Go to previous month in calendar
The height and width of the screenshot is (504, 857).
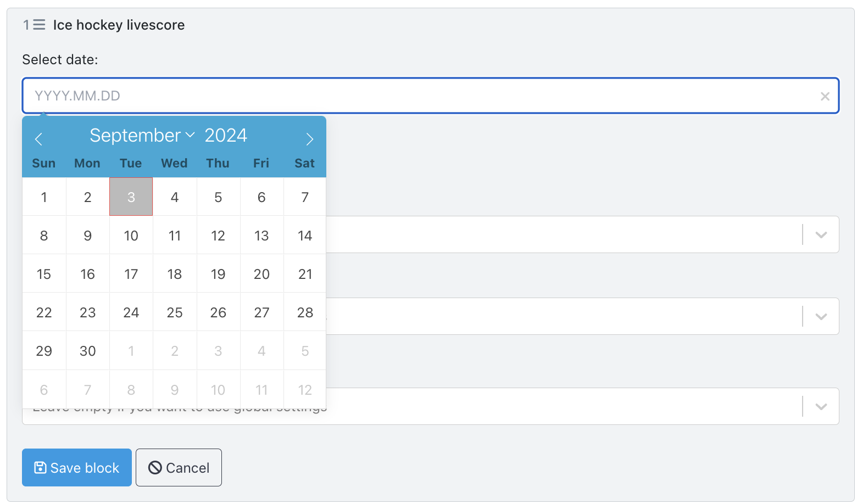tap(38, 139)
